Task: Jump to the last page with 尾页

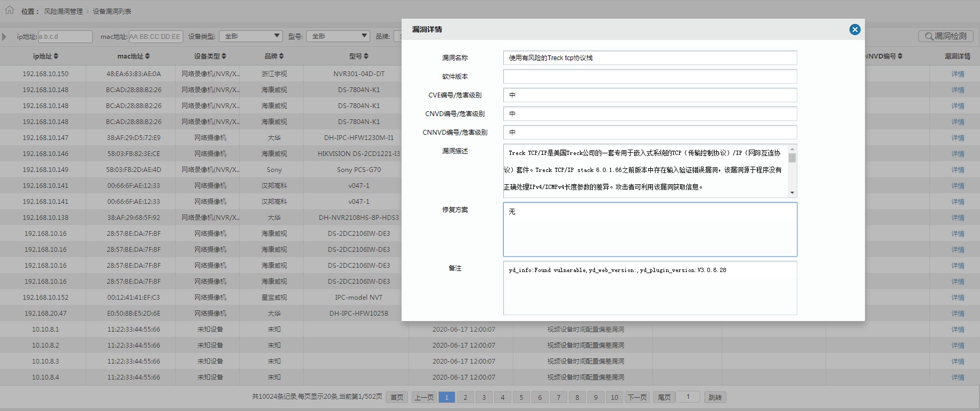Action: (664, 397)
